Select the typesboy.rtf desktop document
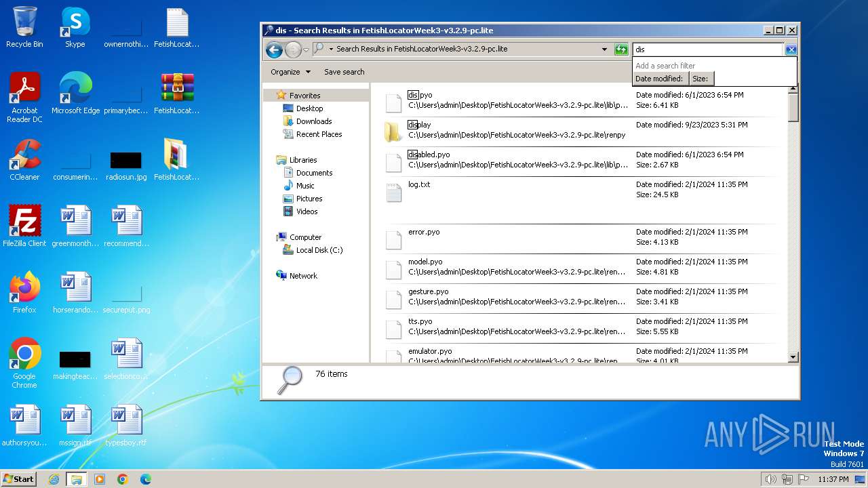The height and width of the screenshot is (488, 868). 126,426
